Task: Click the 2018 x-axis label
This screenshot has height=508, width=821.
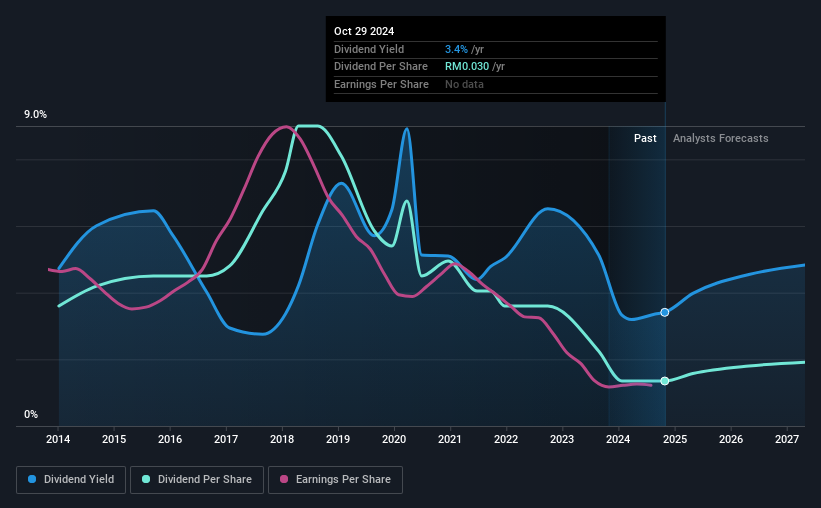Action: point(282,439)
